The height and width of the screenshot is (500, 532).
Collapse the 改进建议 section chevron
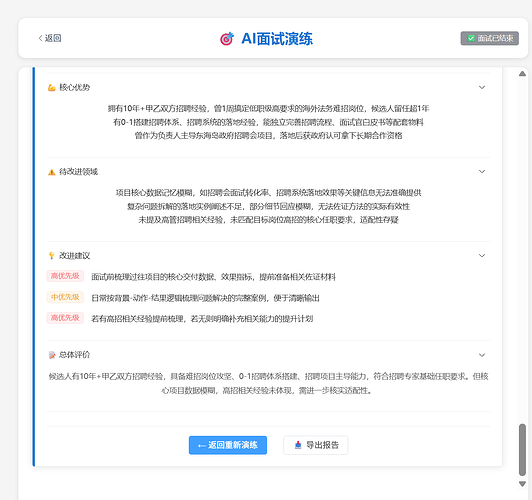click(x=482, y=255)
